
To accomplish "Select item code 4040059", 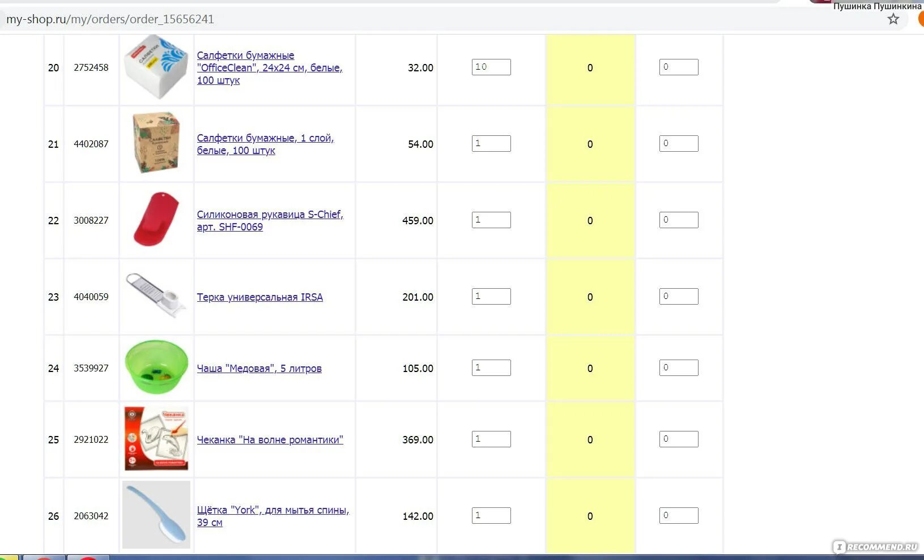I will [91, 297].
